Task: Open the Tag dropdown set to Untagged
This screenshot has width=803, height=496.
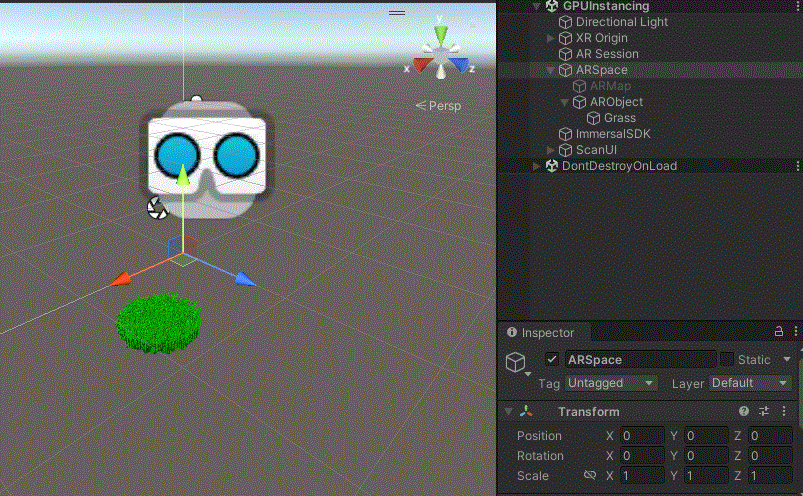Action: (610, 383)
